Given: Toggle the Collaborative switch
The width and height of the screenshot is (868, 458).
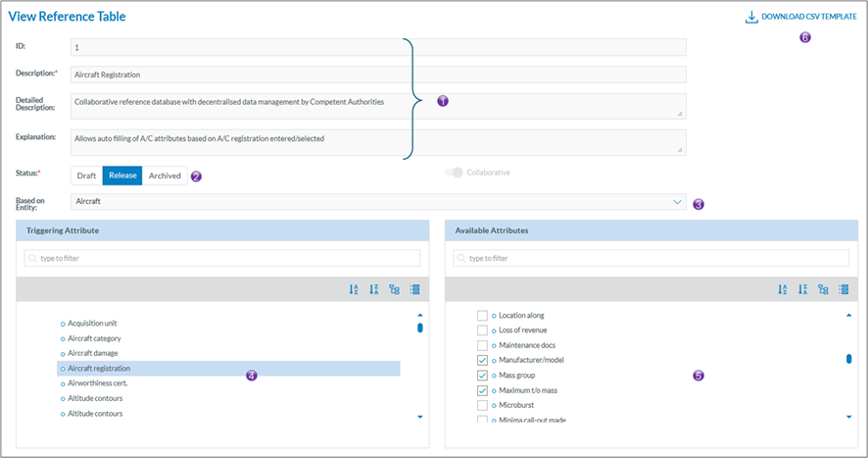Looking at the screenshot, I should tap(454, 173).
